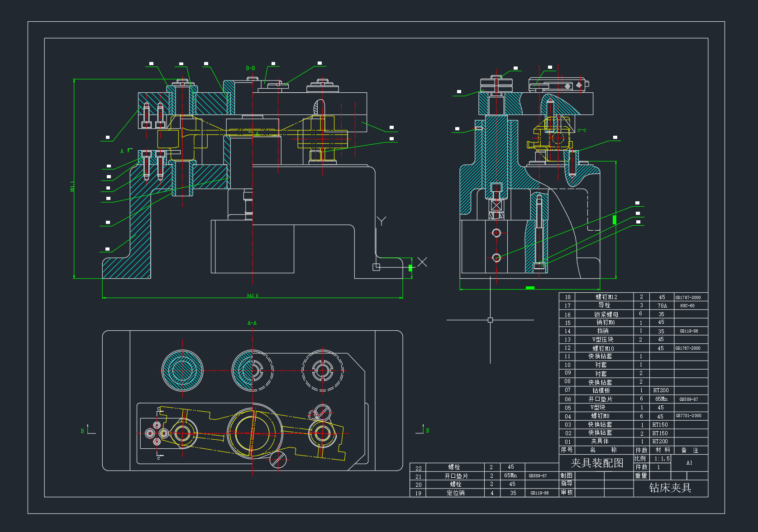Select the 材料 header cell
This screenshot has height=532, width=758.
coord(663,450)
